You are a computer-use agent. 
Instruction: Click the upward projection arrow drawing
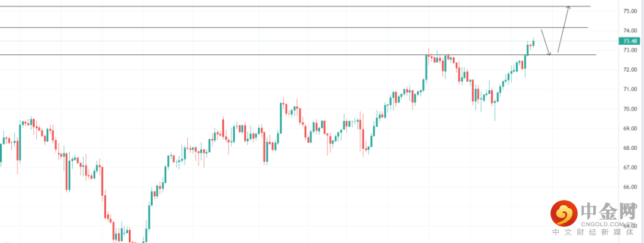coord(563,30)
